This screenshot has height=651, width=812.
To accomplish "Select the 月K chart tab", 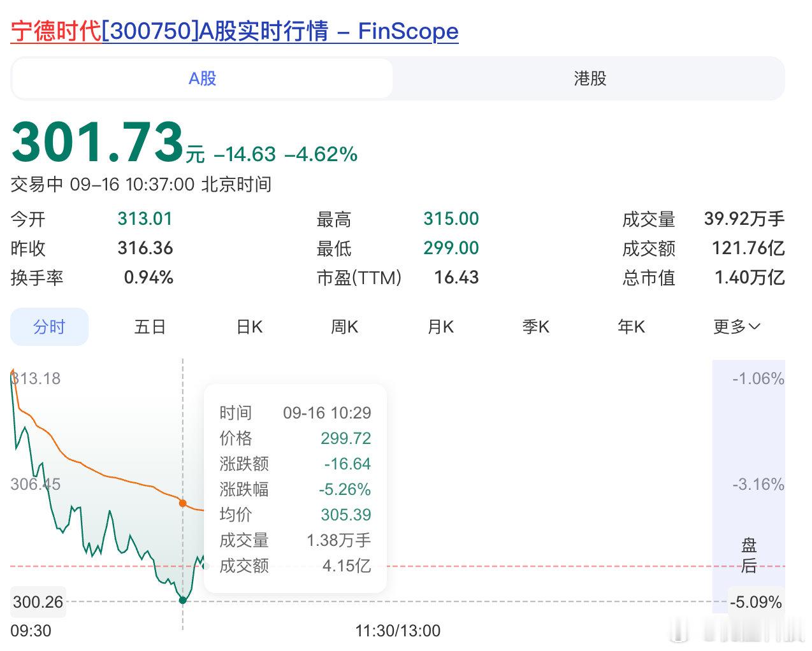I will pos(440,327).
